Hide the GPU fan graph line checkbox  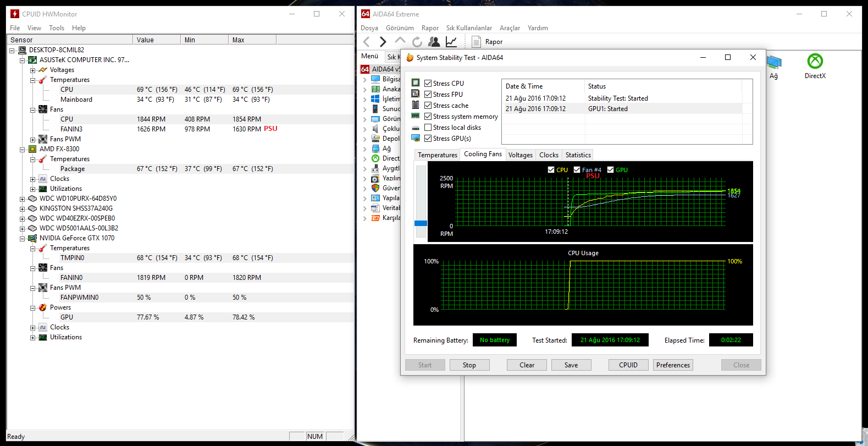610,169
